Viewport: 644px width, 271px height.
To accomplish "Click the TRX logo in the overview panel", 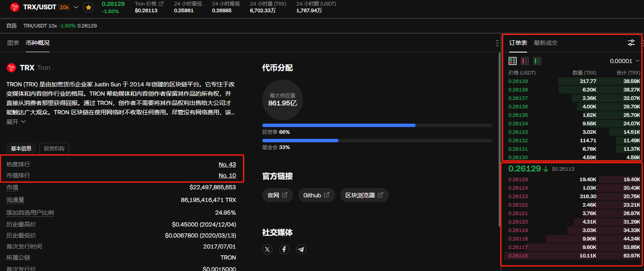I will 11,68.
